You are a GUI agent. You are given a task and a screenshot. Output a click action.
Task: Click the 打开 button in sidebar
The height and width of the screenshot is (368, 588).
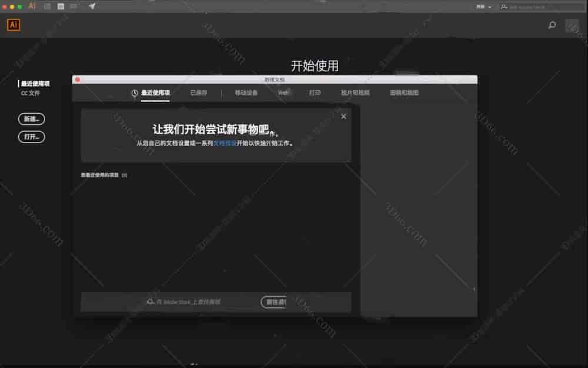pos(31,137)
